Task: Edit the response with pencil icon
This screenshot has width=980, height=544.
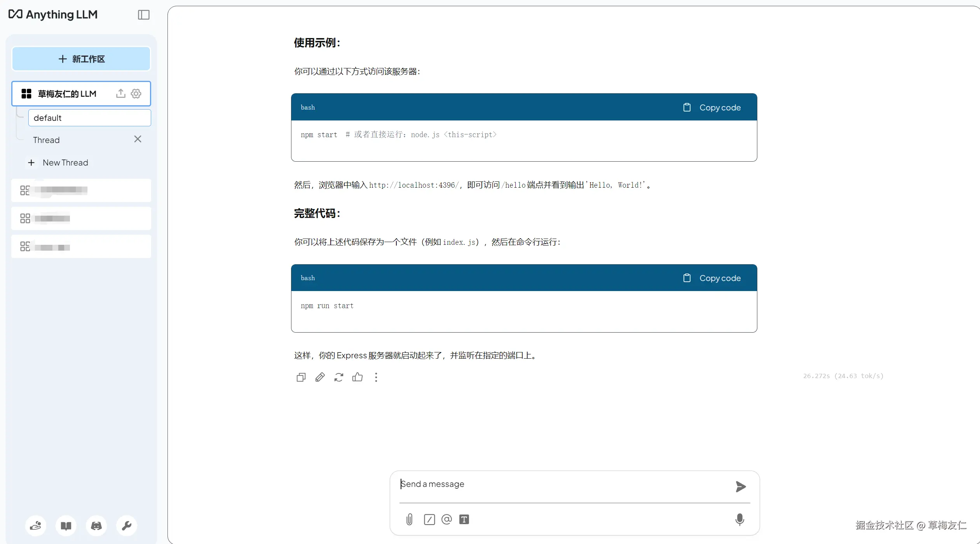Action: (320, 377)
